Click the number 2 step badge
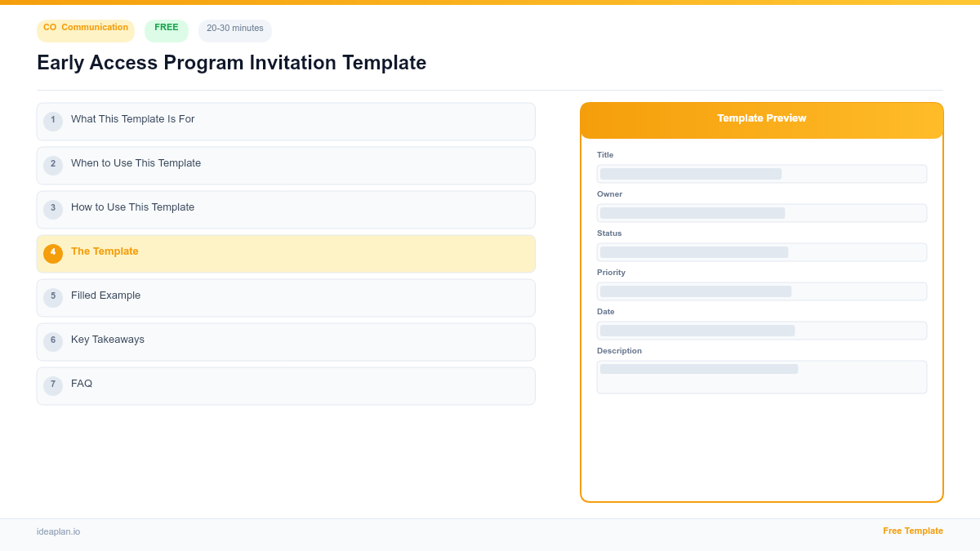The width and height of the screenshot is (980, 551). tap(53, 165)
